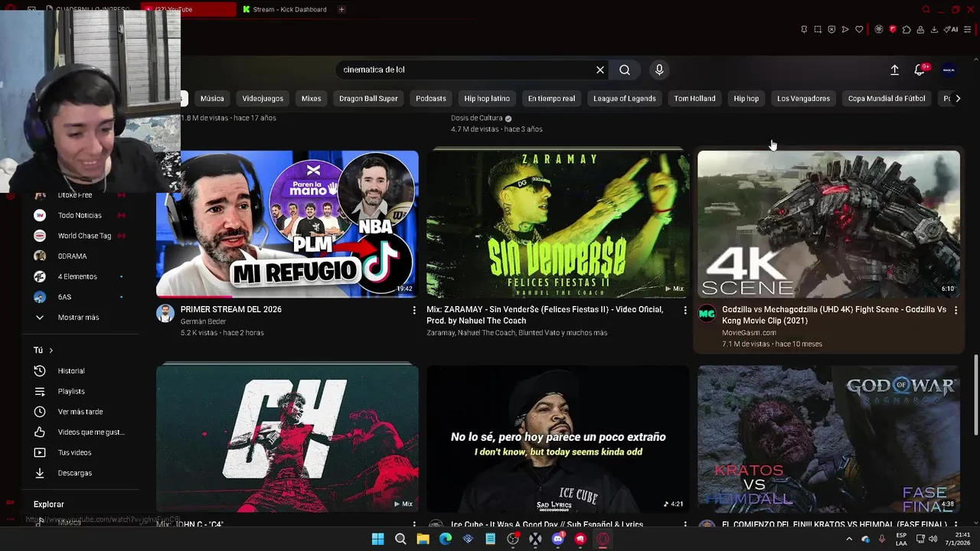The width and height of the screenshot is (980, 551).
Task: Open the browser profile icon in the toolbar
Action: tap(920, 30)
